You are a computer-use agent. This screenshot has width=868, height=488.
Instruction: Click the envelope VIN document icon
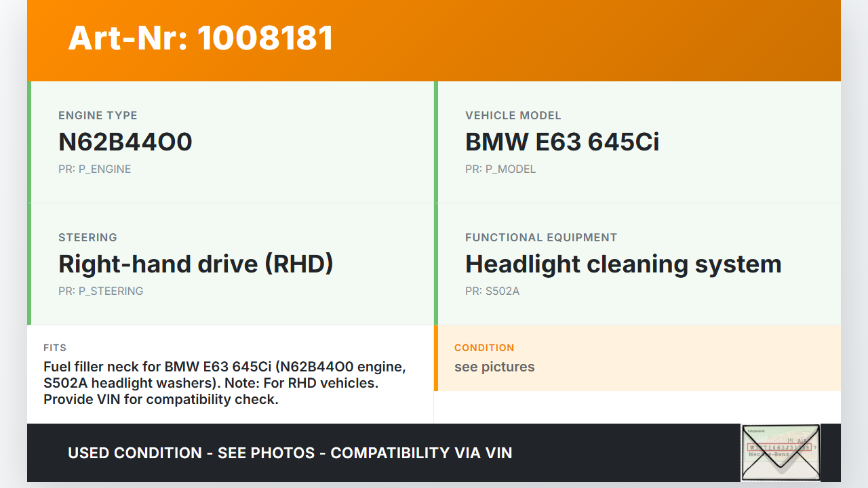point(781,452)
